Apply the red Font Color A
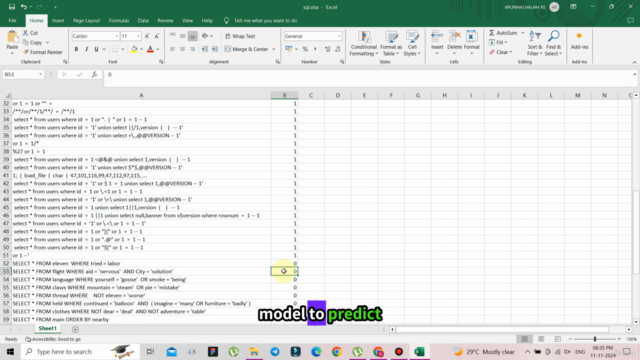 tap(150, 49)
